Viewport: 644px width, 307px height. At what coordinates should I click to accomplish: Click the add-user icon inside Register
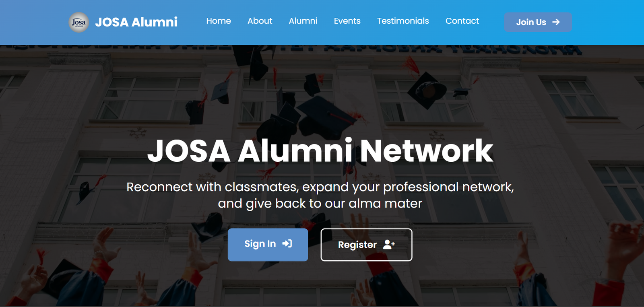click(388, 245)
